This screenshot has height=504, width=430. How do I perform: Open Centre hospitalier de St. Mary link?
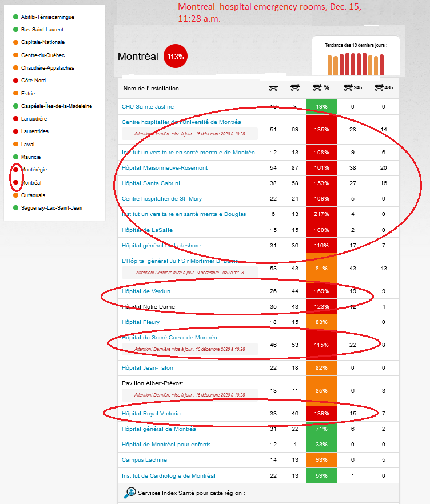pos(162,198)
